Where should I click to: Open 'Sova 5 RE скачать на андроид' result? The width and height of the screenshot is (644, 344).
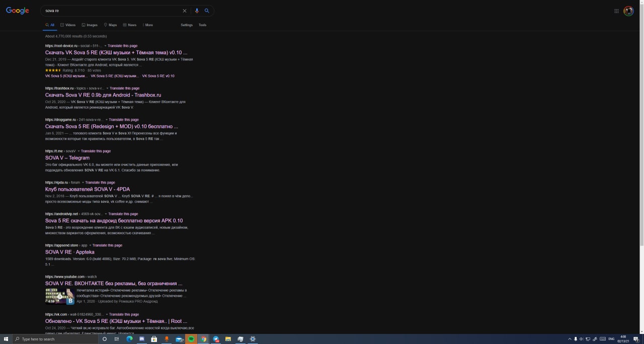(114, 221)
